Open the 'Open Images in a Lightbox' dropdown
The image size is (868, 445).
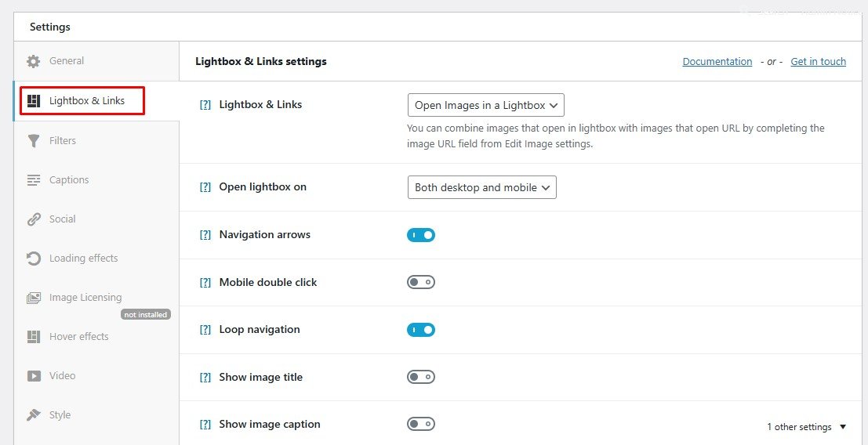[x=485, y=105]
